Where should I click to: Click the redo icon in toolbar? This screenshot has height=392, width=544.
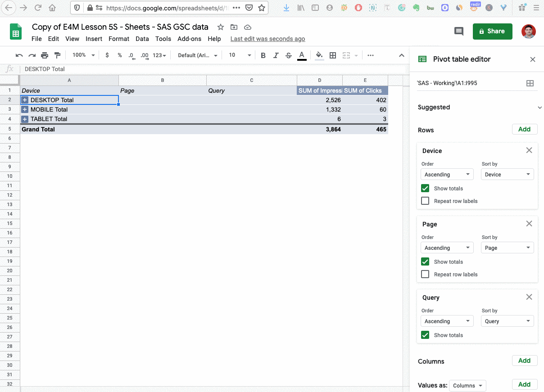(32, 55)
